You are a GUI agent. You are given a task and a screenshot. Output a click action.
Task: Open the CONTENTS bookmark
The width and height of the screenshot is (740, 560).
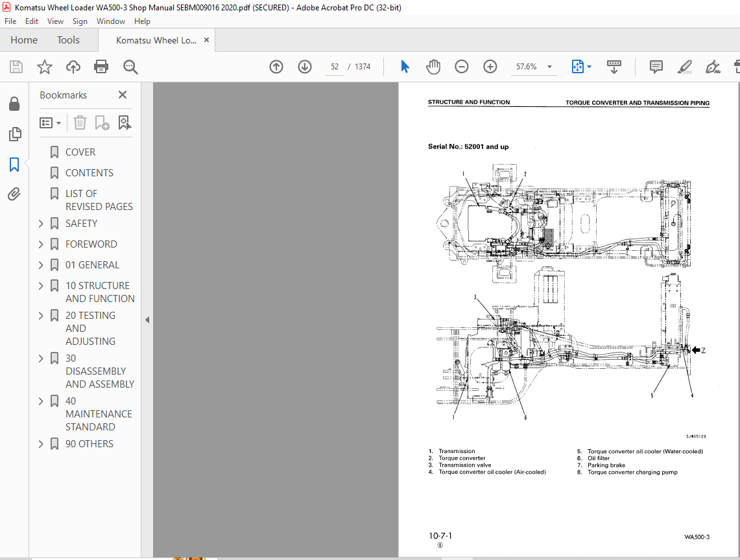click(x=90, y=173)
